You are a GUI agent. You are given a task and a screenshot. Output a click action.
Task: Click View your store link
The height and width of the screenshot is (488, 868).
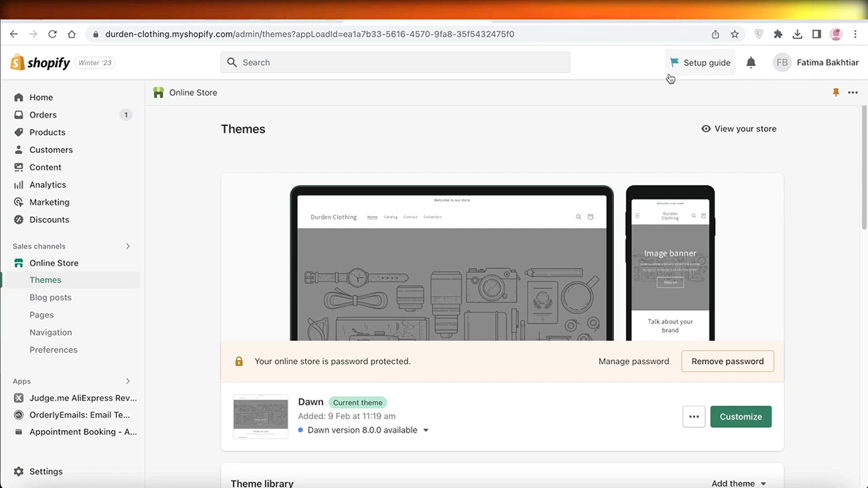pyautogui.click(x=739, y=129)
